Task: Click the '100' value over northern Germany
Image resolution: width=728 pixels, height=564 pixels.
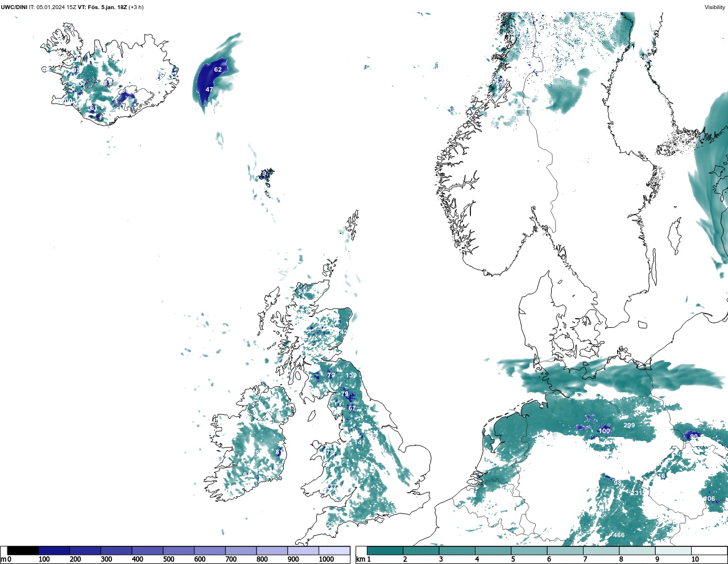Action: 604,431
